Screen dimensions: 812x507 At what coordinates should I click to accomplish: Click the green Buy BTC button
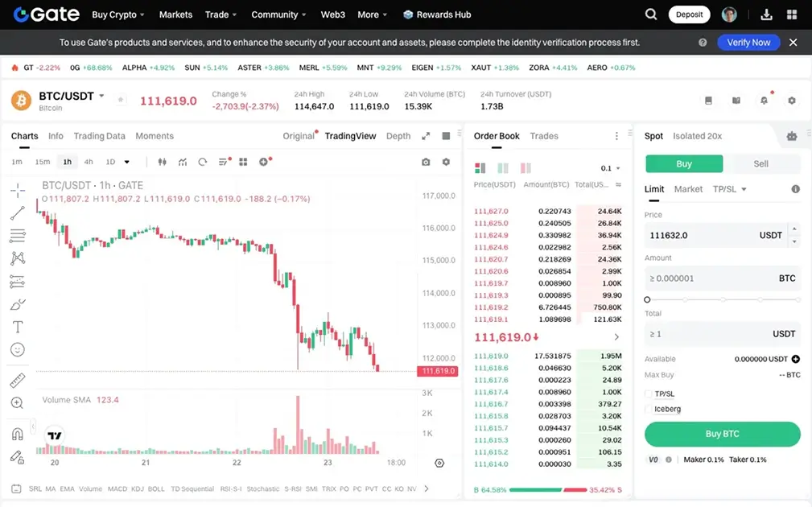click(723, 434)
